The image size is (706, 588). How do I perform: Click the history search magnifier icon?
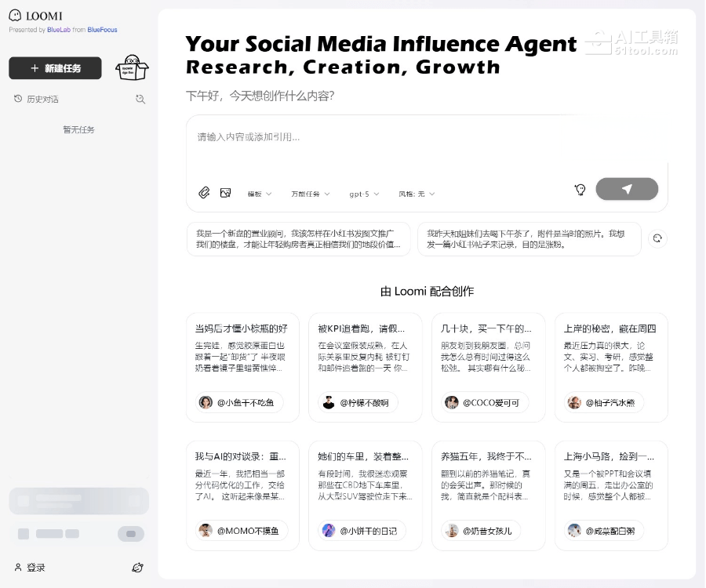140,99
